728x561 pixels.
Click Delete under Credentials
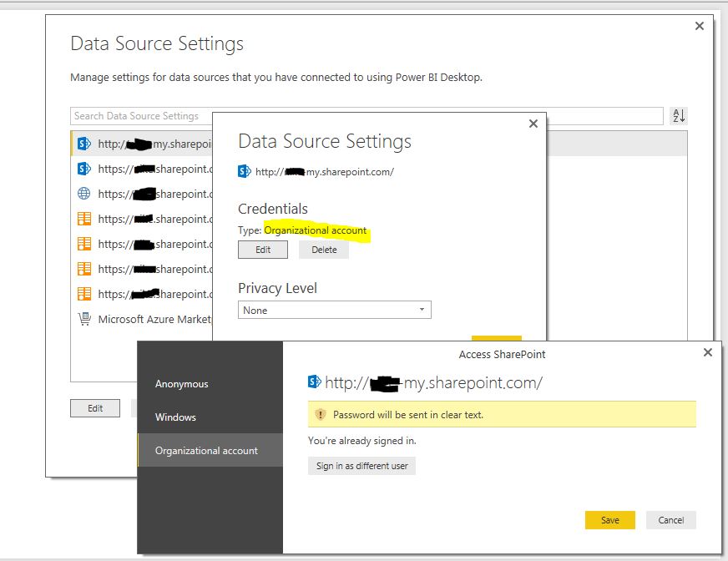[x=324, y=250]
